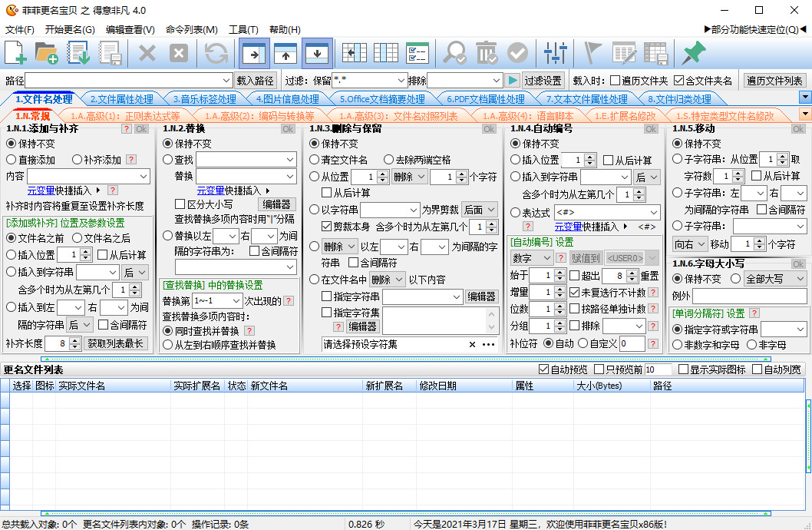
Task: Click the column-with-left-arrow icon
Action: [x=355, y=53]
